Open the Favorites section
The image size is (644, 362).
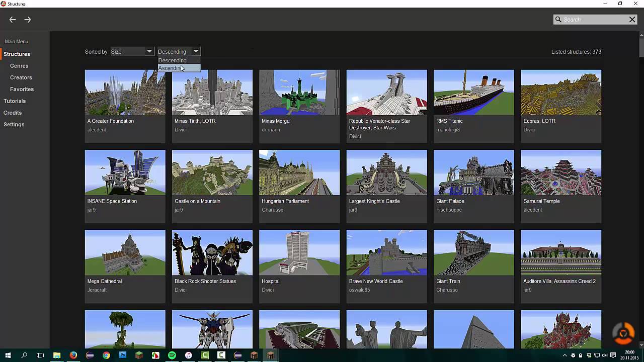point(22,89)
